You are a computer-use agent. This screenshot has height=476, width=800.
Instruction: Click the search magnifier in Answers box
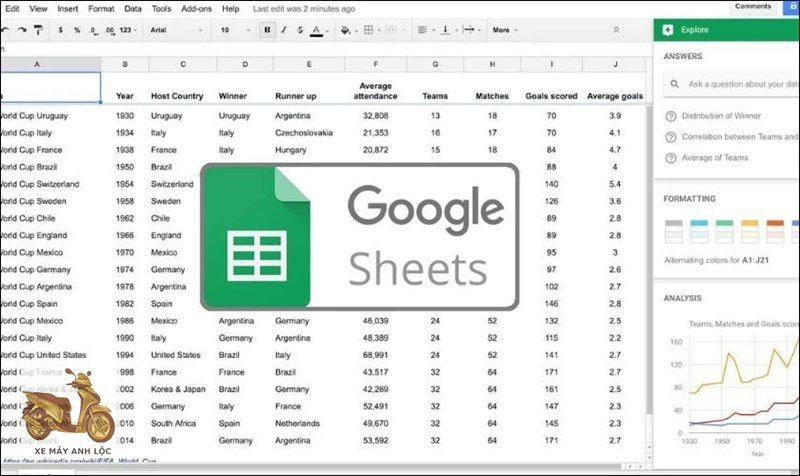tap(674, 84)
